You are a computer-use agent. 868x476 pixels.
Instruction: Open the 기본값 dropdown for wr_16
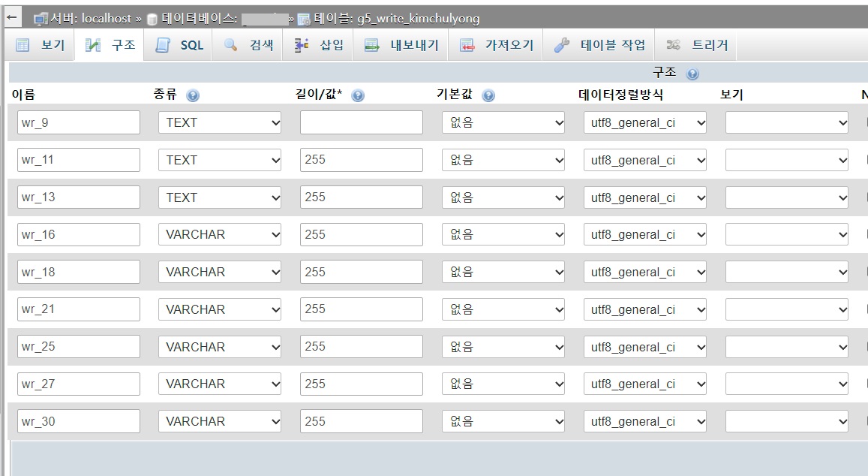click(503, 235)
